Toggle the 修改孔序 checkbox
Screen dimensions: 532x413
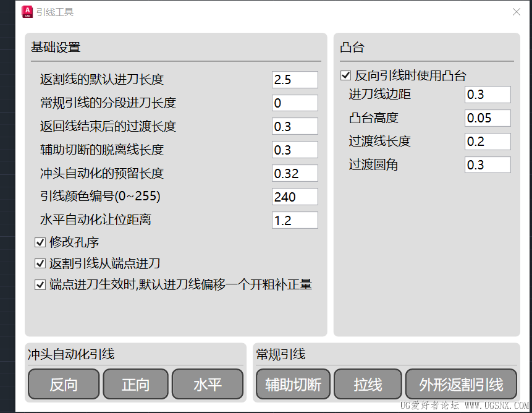[40, 242]
